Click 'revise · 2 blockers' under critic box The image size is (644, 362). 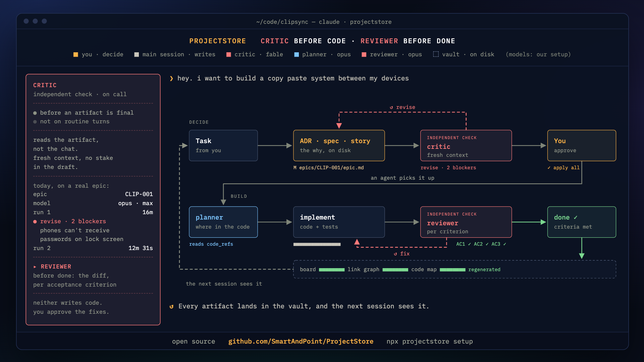pos(448,168)
